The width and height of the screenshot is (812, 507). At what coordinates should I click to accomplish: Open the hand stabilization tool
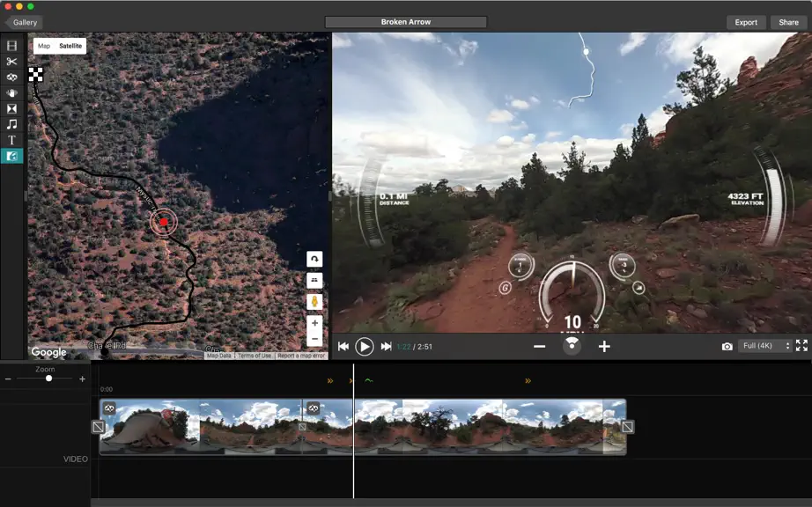[x=11, y=93]
